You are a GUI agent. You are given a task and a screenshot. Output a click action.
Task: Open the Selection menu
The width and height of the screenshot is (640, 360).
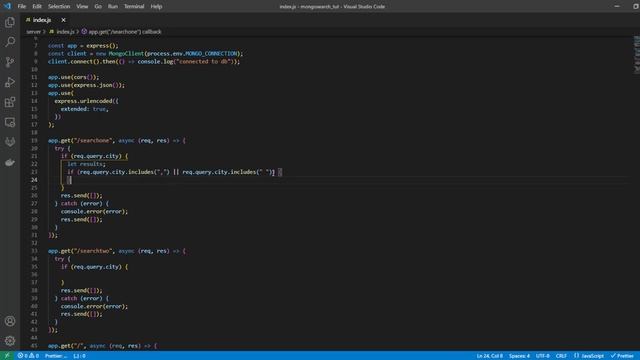[59, 6]
